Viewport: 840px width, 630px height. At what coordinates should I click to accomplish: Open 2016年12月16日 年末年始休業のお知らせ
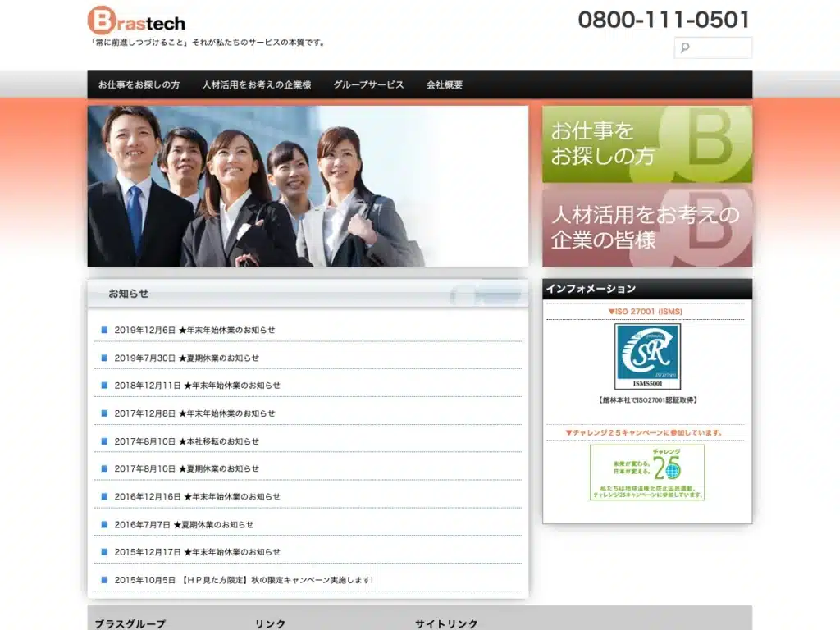pos(197,496)
